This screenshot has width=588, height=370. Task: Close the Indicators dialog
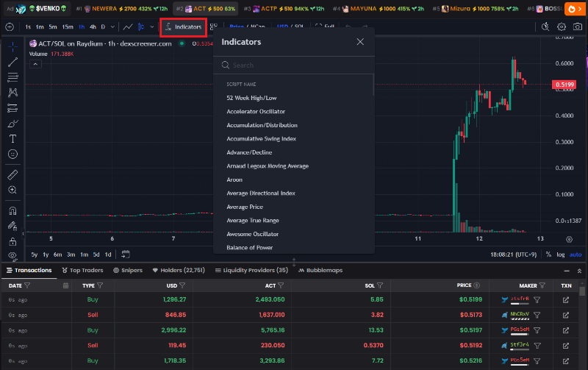360,42
